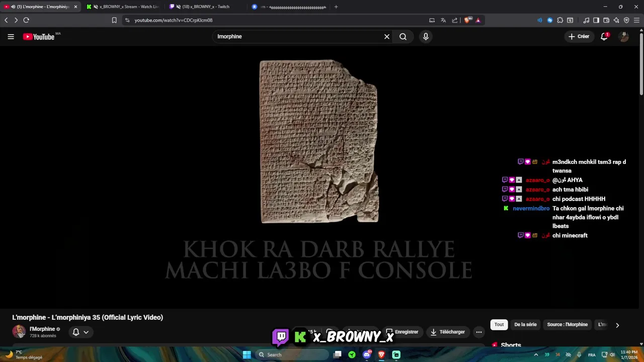The height and width of the screenshot is (362, 644).
Task: Toggle the browser sidebar panel
Action: [x=596, y=20]
